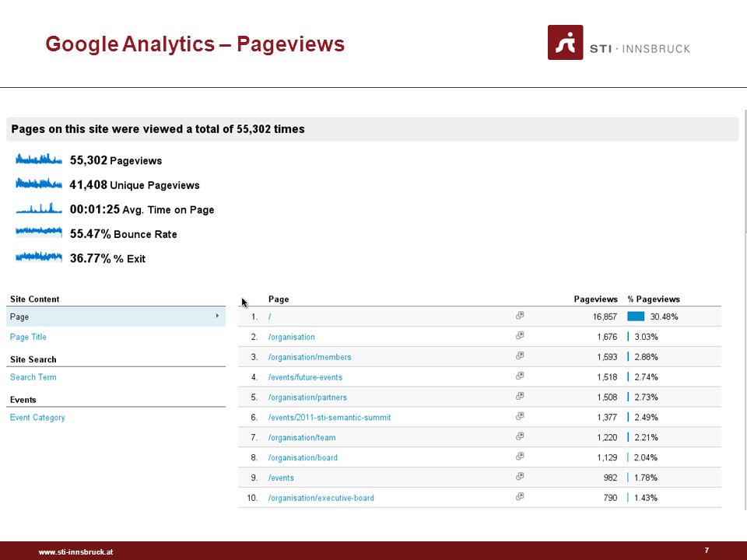The height and width of the screenshot is (560, 747).
Task: Click external-link icon for /organisation row
Action: click(520, 335)
